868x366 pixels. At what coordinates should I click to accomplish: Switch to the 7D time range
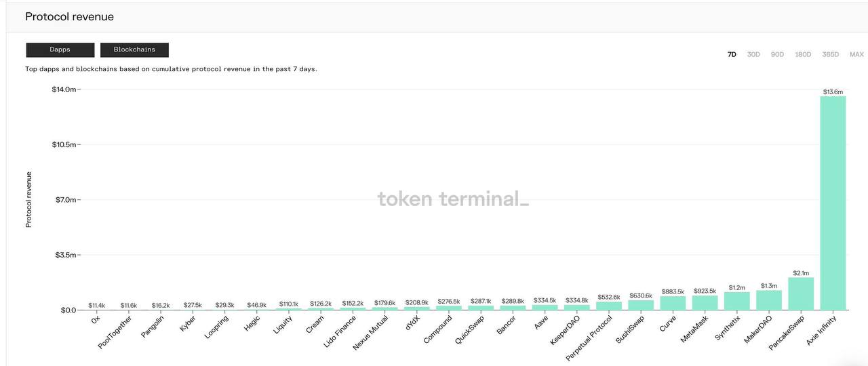tap(732, 54)
